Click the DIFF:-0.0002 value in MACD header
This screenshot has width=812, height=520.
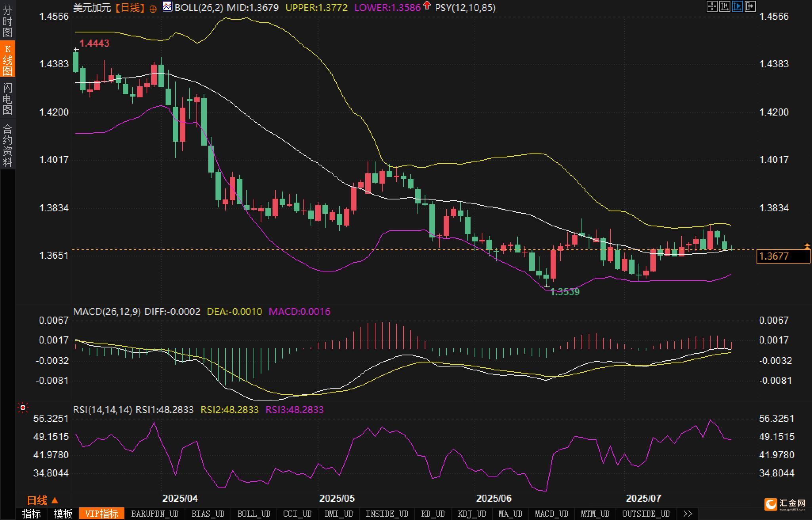tap(172, 311)
